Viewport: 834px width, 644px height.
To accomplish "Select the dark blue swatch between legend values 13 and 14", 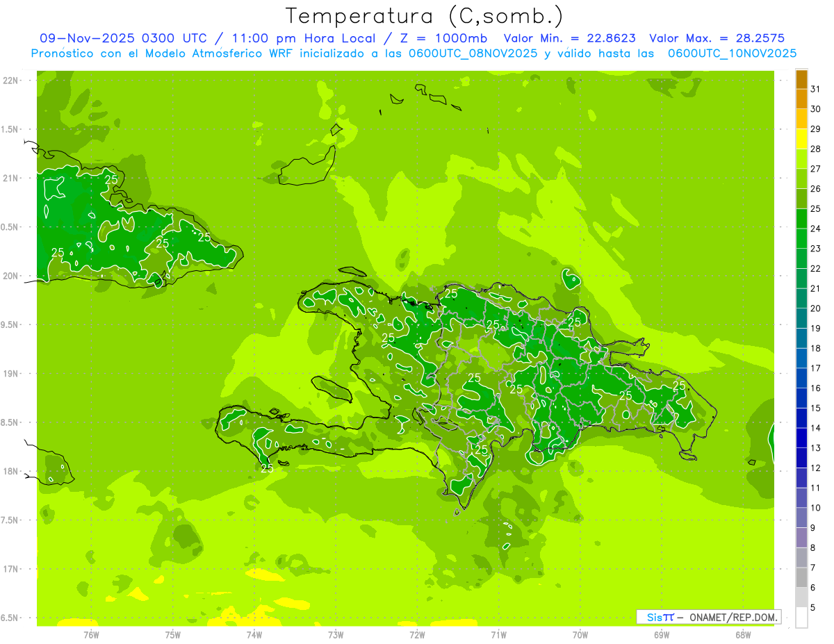I will pos(801,438).
